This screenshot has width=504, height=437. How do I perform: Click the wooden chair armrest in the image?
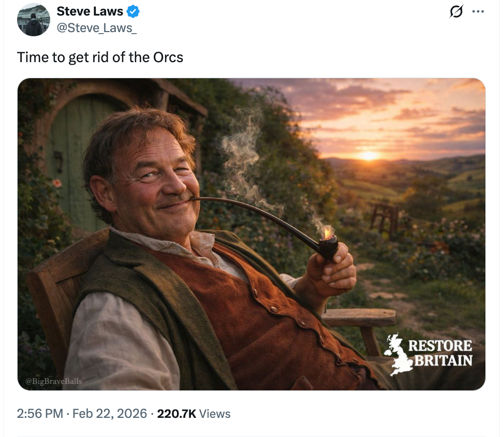(359, 317)
